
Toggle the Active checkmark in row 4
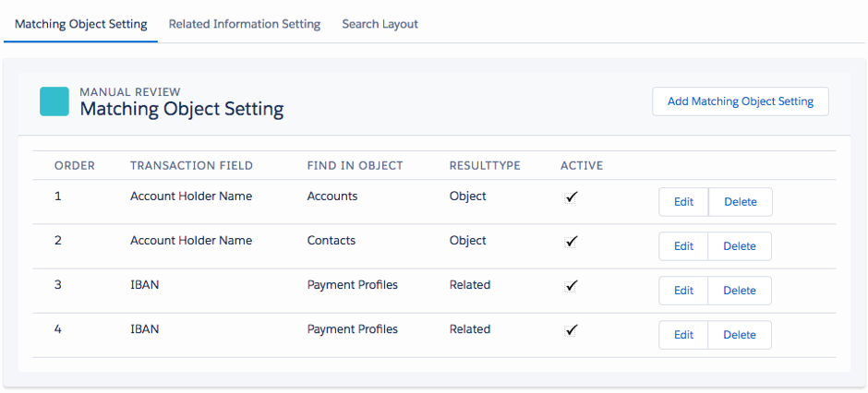(572, 329)
